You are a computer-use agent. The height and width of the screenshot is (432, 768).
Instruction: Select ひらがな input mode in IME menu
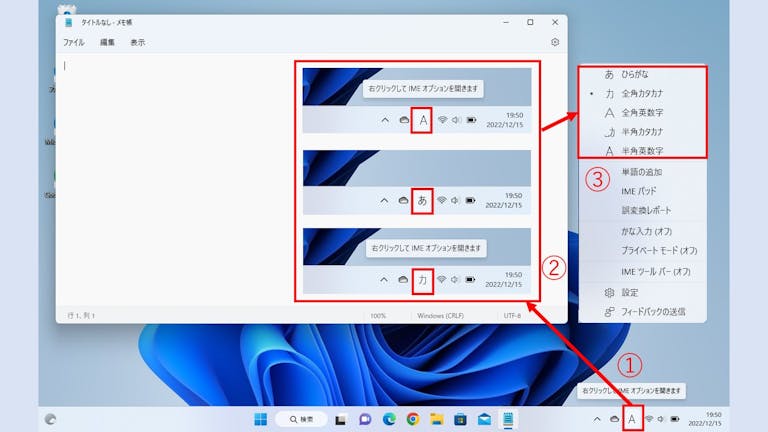pyautogui.click(x=642, y=74)
